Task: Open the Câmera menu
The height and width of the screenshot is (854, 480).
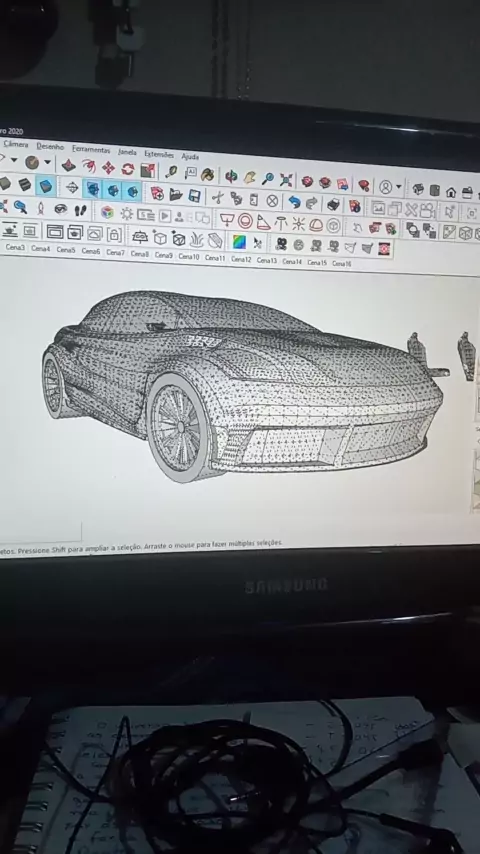Action: [16, 144]
